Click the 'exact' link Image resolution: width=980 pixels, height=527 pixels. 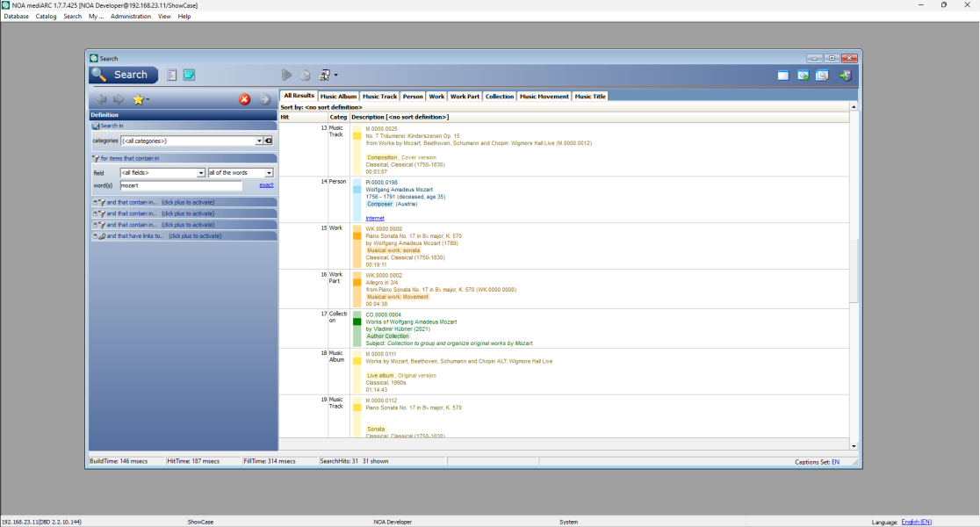[x=266, y=185]
